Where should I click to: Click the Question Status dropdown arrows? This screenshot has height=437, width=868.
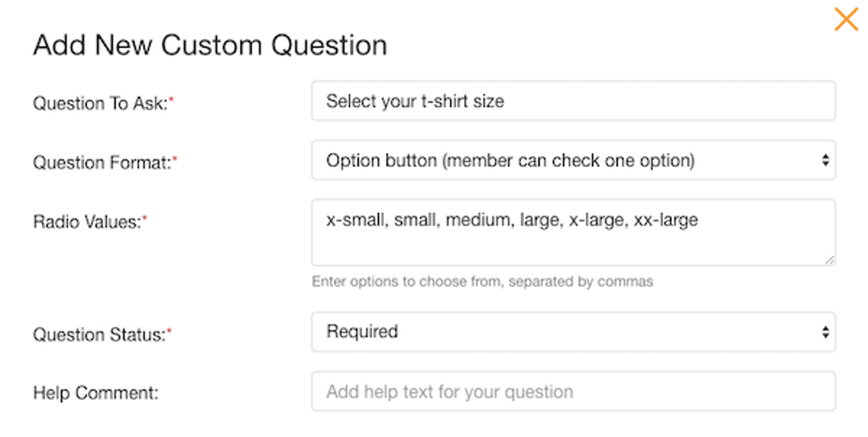(825, 332)
